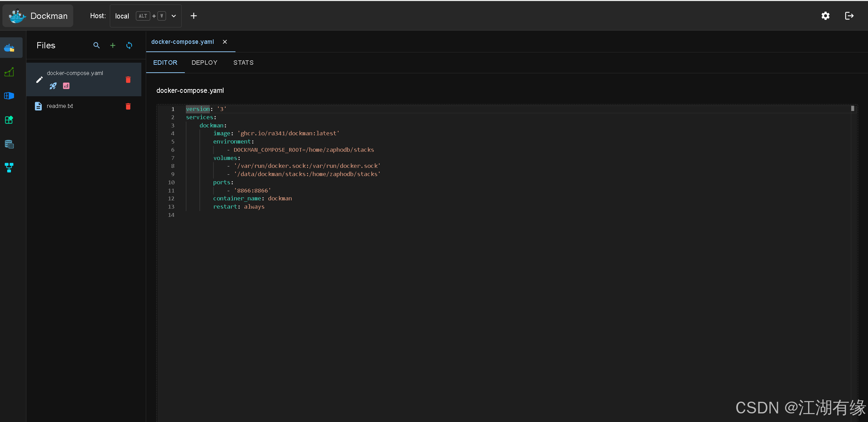Click the rocket deploy icon under docker-compose.yaml

click(53, 86)
